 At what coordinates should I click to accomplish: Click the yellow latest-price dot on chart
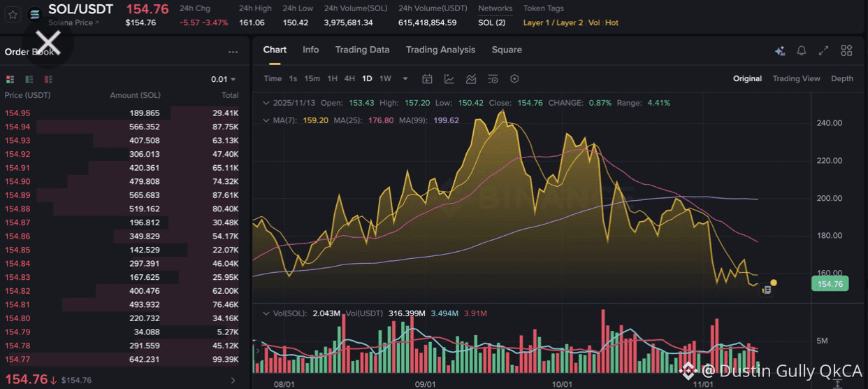[774, 283]
